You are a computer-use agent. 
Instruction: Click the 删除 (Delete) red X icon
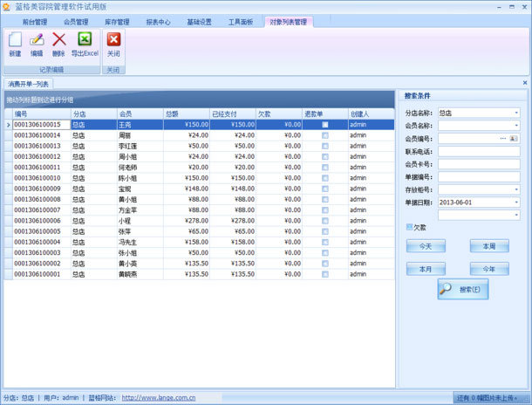[58, 40]
